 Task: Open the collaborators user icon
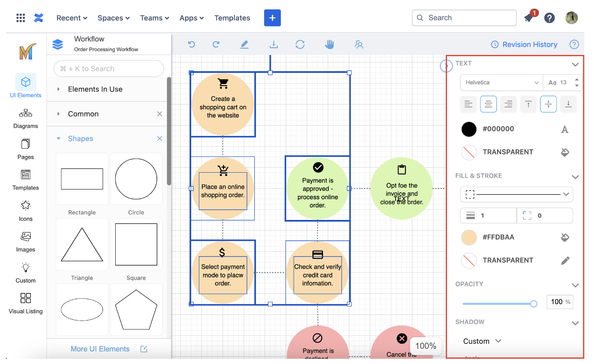359,44
